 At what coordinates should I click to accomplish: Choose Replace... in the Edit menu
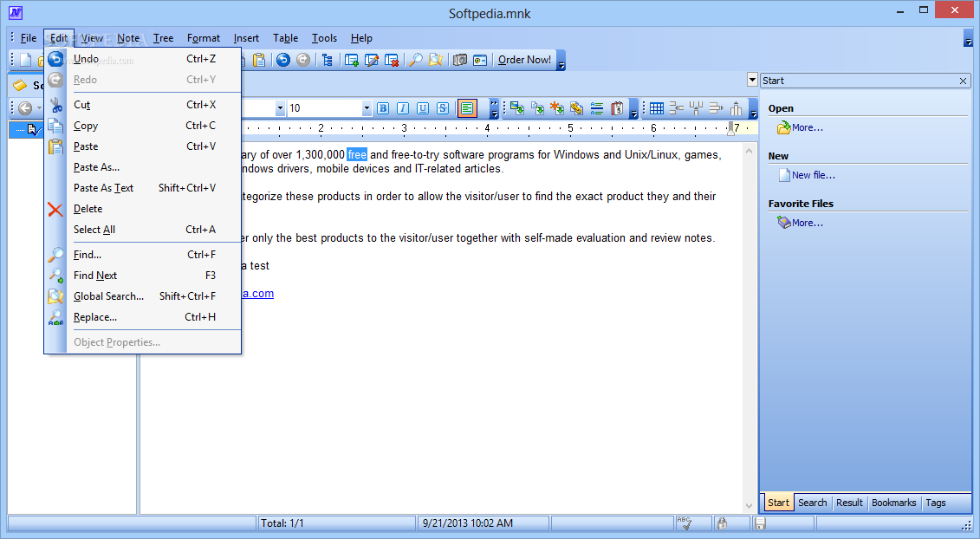142,317
